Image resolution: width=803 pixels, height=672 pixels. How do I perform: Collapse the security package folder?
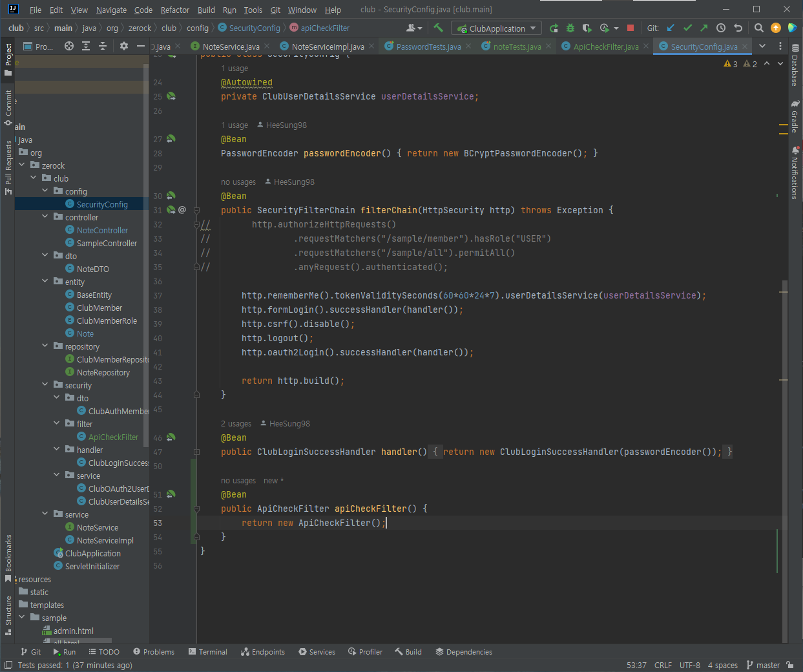[45, 385]
